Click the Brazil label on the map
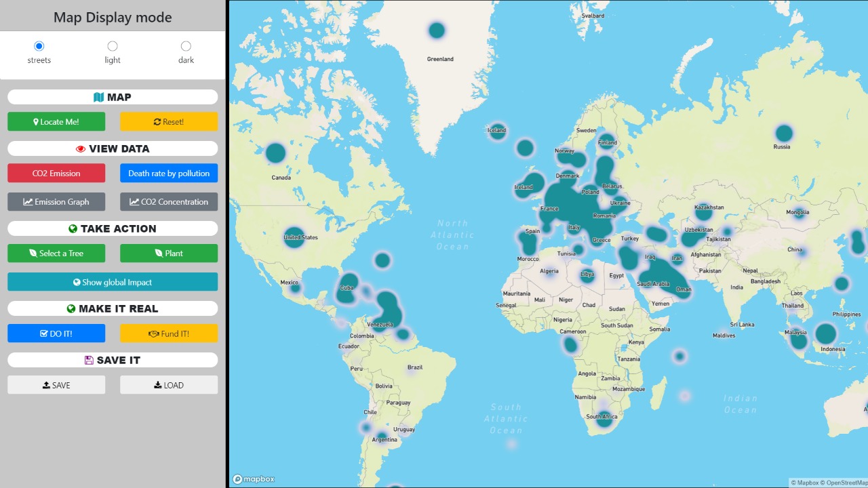The height and width of the screenshot is (488, 868). [x=415, y=367]
